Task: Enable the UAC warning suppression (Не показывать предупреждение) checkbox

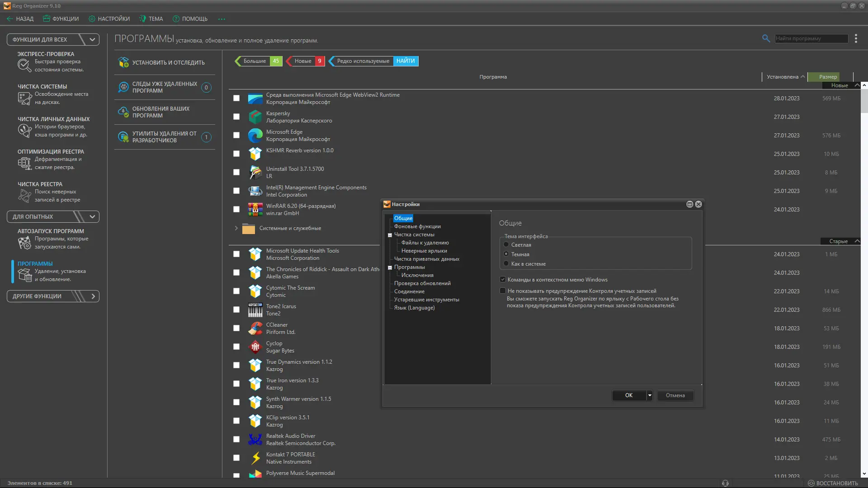Action: tap(503, 291)
